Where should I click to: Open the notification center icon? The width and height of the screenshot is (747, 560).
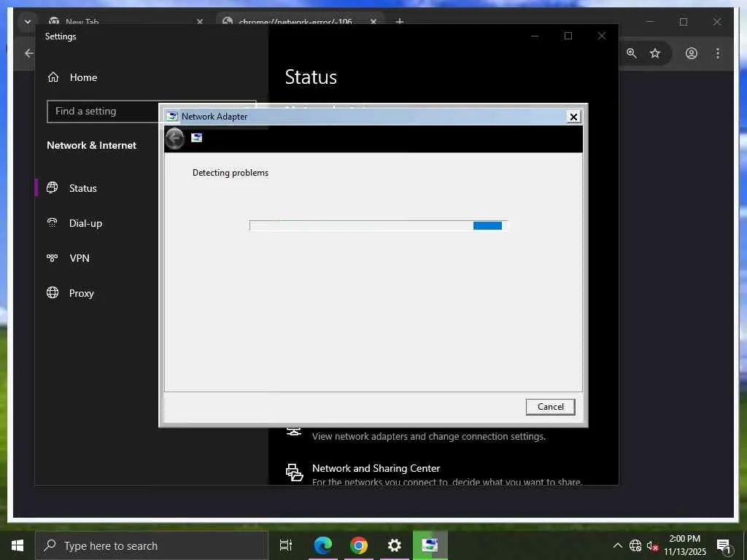coord(724,546)
